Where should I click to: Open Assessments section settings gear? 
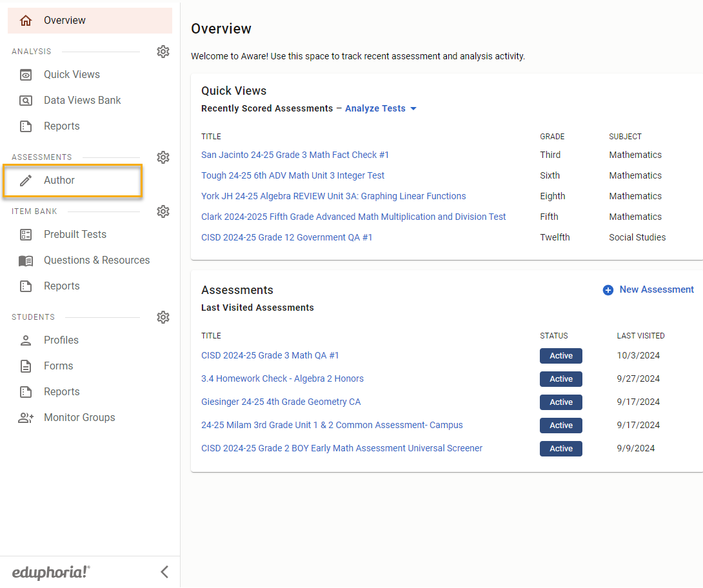pos(163,157)
